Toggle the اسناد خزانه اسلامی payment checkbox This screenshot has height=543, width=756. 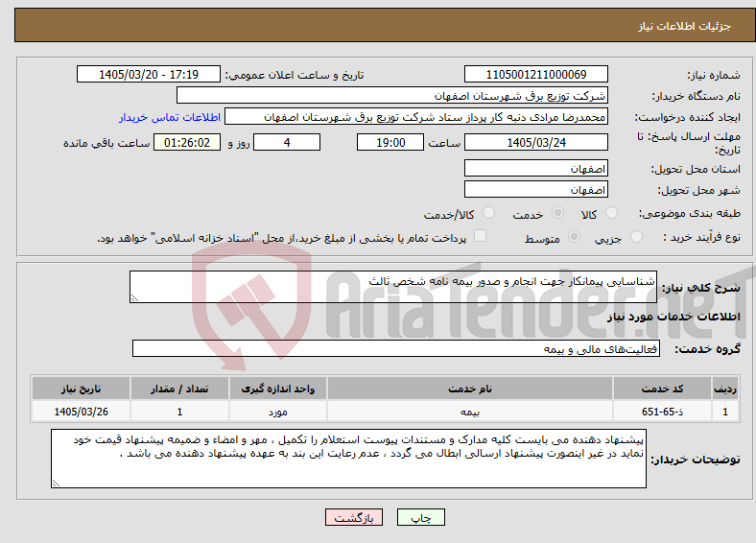pos(481,236)
